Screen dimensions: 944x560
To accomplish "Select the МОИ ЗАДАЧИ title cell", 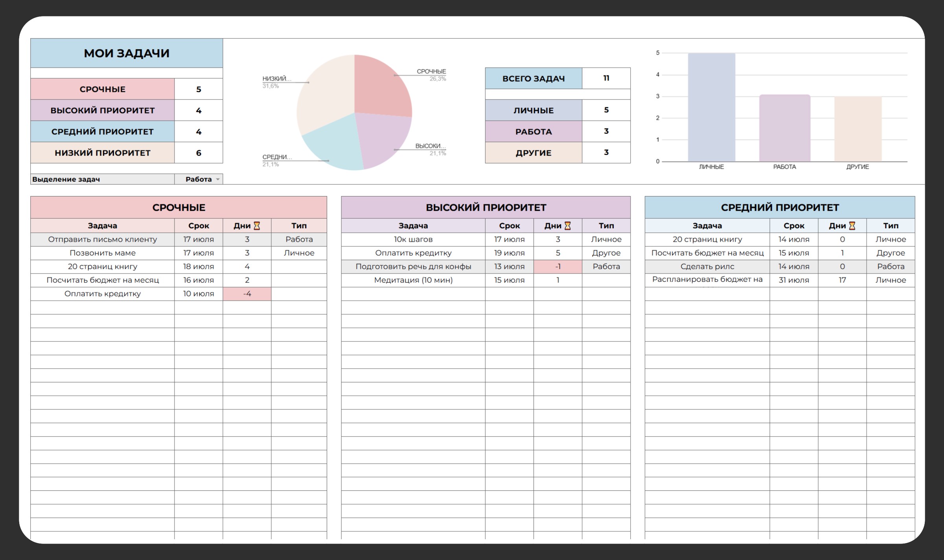I will click(127, 53).
